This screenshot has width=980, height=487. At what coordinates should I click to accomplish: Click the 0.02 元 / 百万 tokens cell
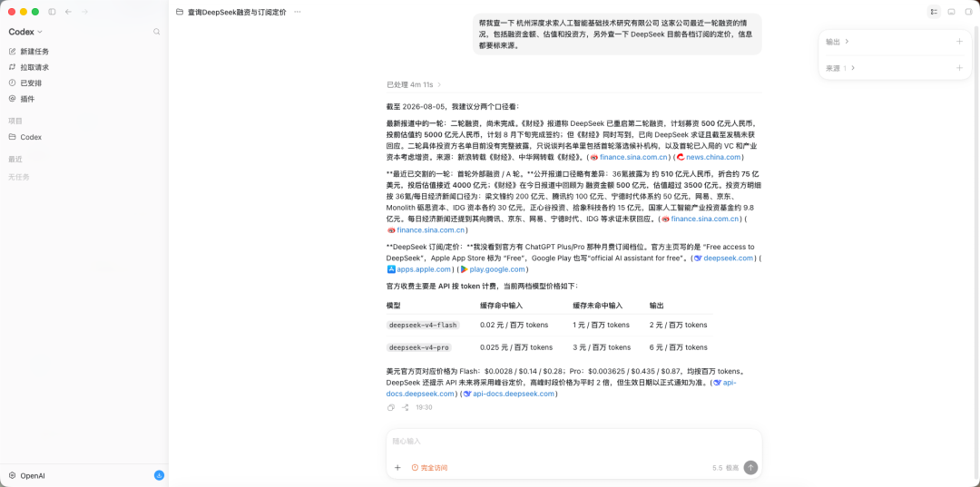point(514,325)
